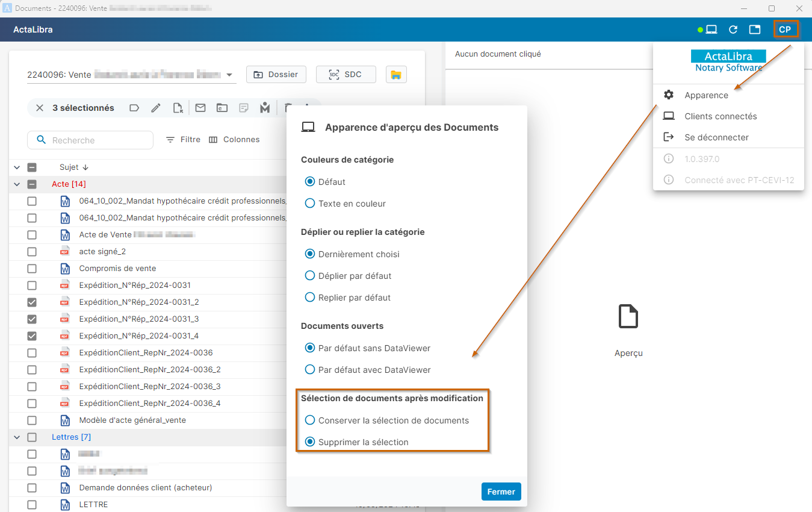The width and height of the screenshot is (812, 512).
Task: Click the Dossier button
Action: point(276,75)
